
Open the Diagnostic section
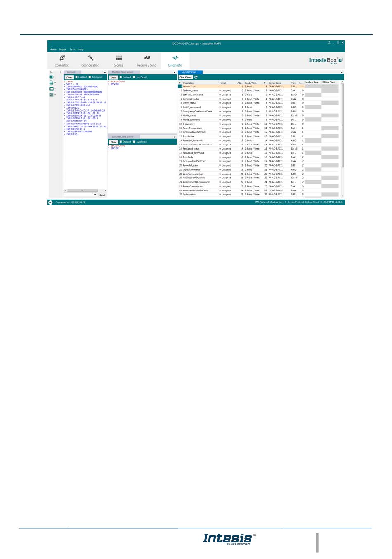click(x=175, y=61)
